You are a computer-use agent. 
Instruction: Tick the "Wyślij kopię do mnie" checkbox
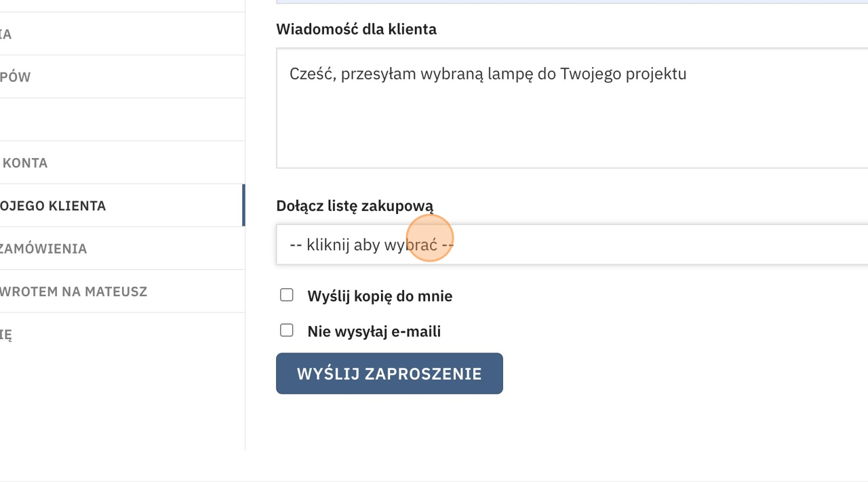287,295
